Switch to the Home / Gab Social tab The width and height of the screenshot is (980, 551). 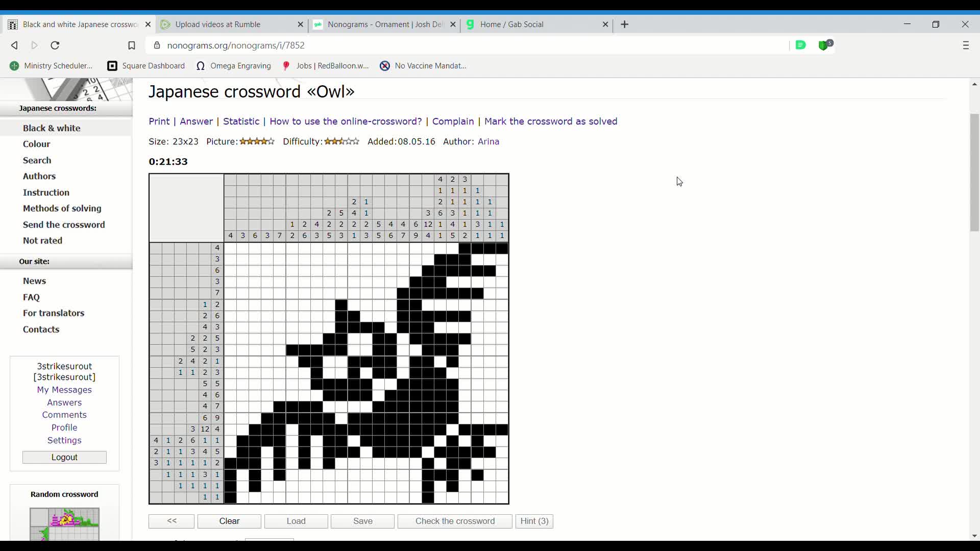[x=512, y=24]
